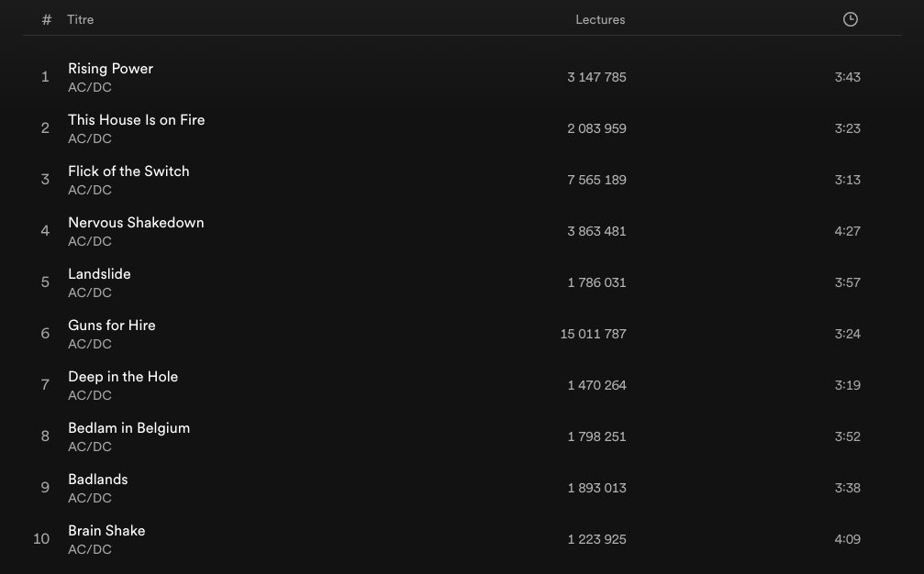Image resolution: width=924 pixels, height=574 pixels.
Task: Click the clock duration column icon
Action: pyautogui.click(x=851, y=19)
